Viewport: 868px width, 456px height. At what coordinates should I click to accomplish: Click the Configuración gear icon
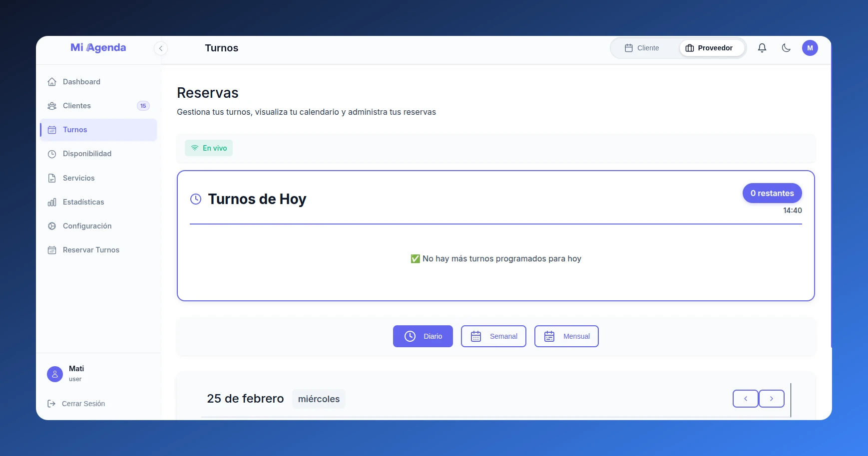tap(52, 226)
